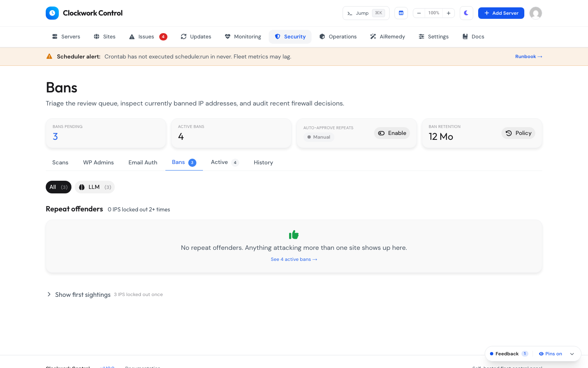Open the Jump command palette

(366, 13)
